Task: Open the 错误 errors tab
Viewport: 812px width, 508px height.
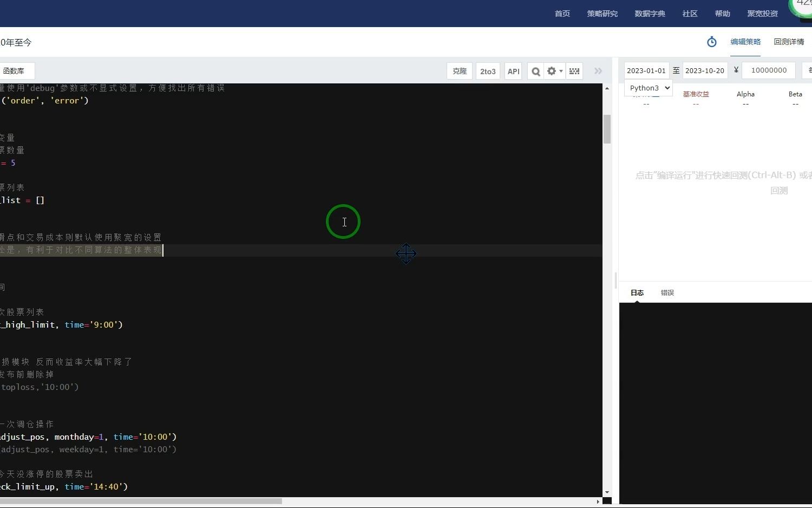Action: 667,292
